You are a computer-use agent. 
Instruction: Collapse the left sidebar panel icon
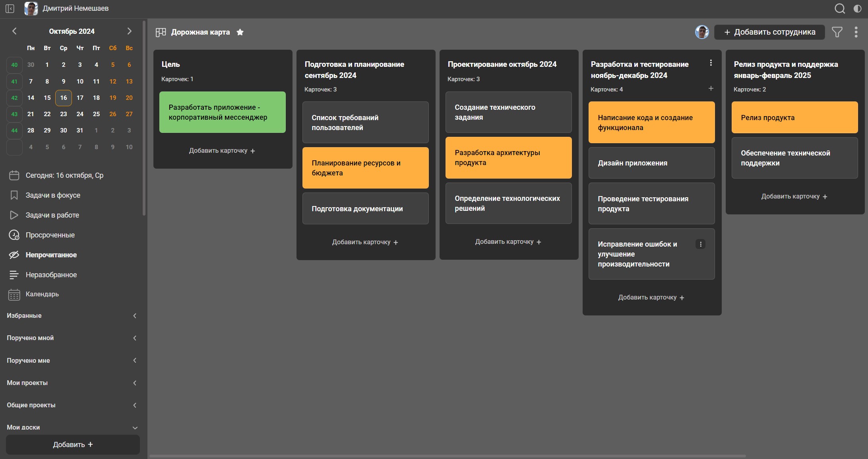[x=10, y=8]
